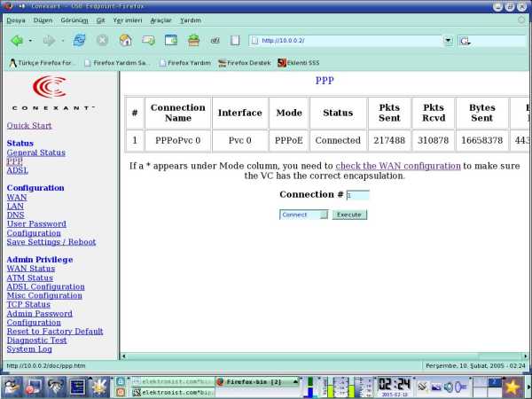The height and width of the screenshot is (399, 532).
Task: Reload the page with the refresh icon
Action: pyautogui.click(x=80, y=41)
